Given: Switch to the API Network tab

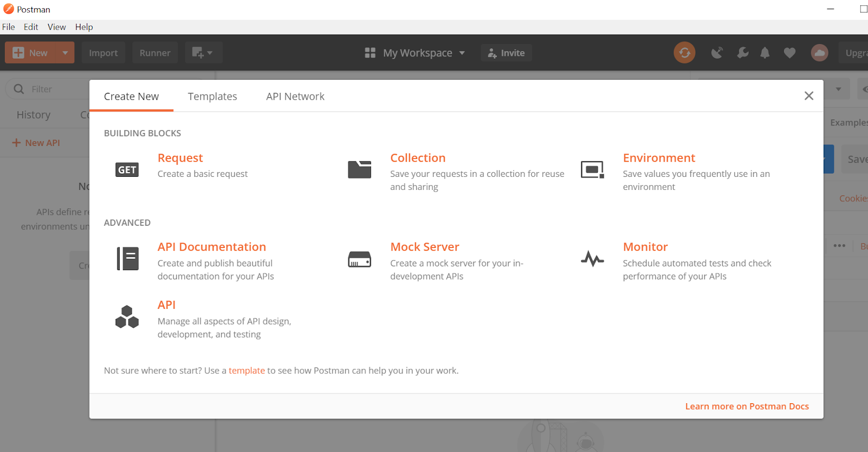Looking at the screenshot, I should (x=295, y=97).
